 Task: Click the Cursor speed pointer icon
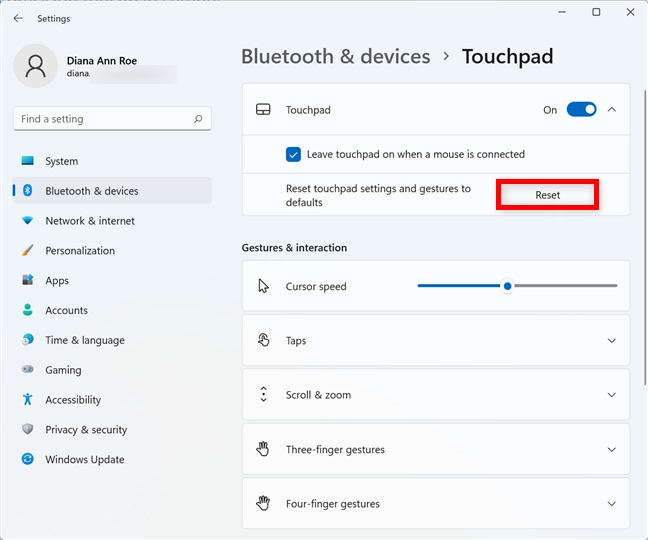[263, 286]
